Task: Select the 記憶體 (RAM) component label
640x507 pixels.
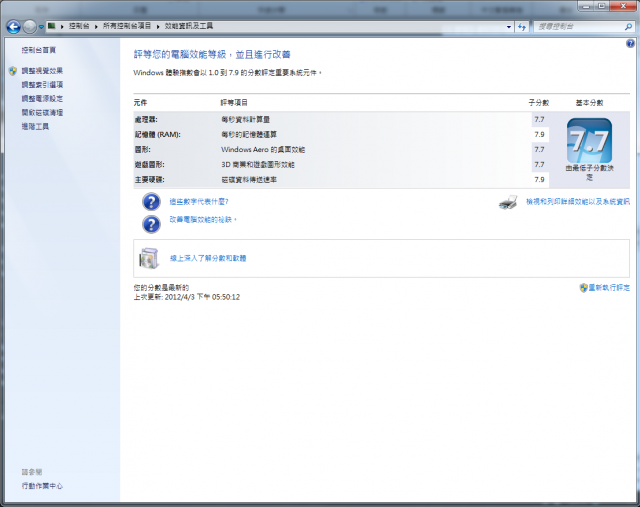Action: (158, 135)
